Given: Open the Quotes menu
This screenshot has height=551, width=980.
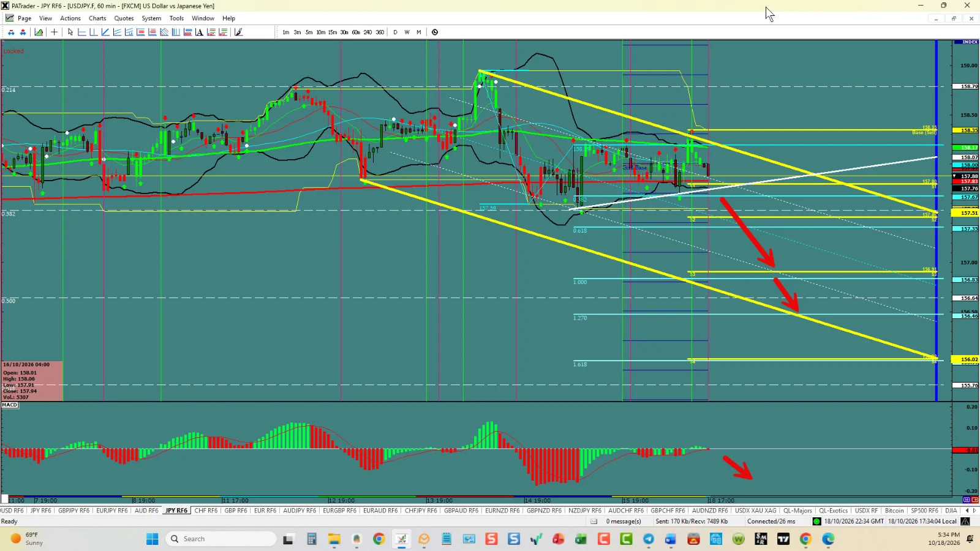Looking at the screenshot, I should (x=124, y=18).
